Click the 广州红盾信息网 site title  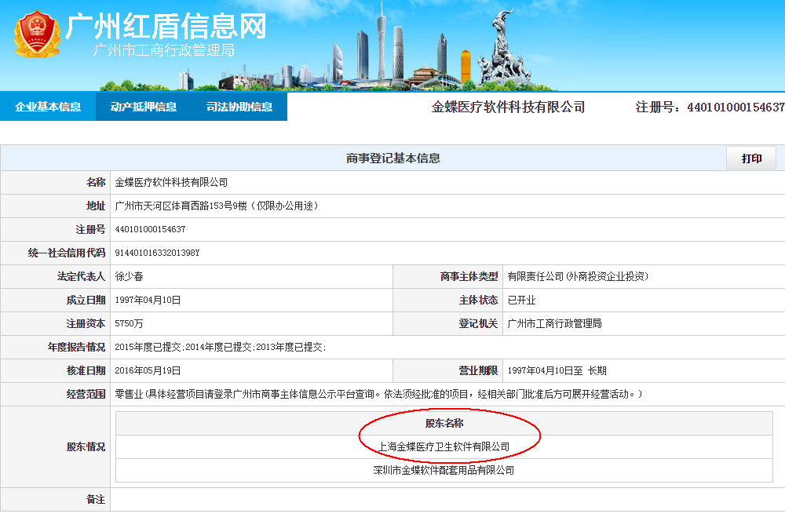(166, 26)
